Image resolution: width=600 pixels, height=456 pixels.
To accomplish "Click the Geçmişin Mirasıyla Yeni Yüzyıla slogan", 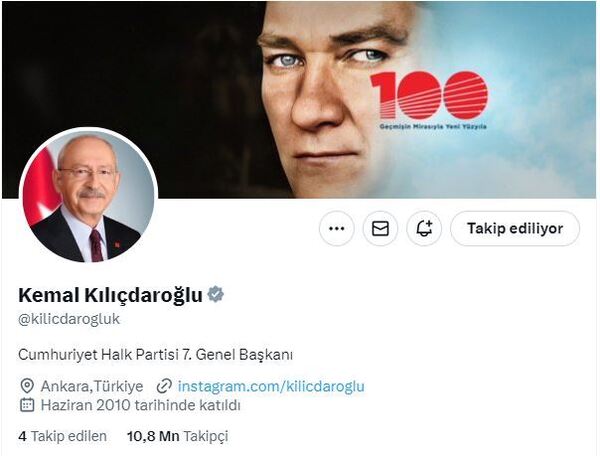I will (433, 126).
